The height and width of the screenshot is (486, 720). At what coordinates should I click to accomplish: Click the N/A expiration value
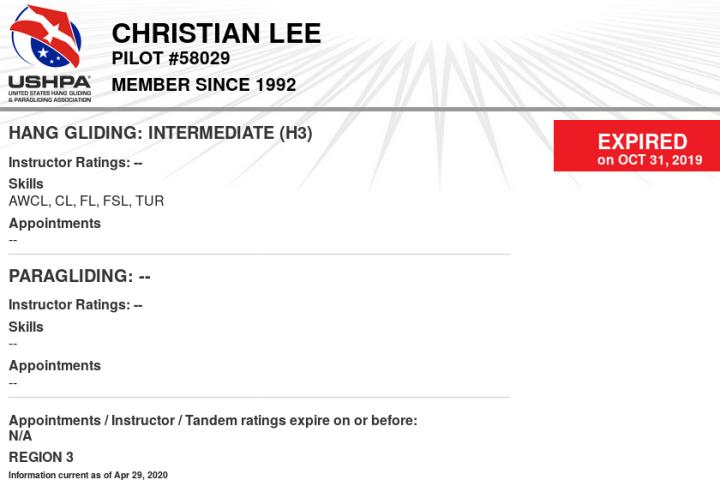click(20, 436)
